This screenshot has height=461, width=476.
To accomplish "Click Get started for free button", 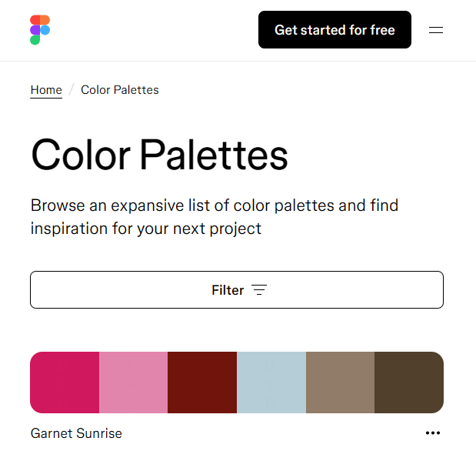I will coord(335,30).
